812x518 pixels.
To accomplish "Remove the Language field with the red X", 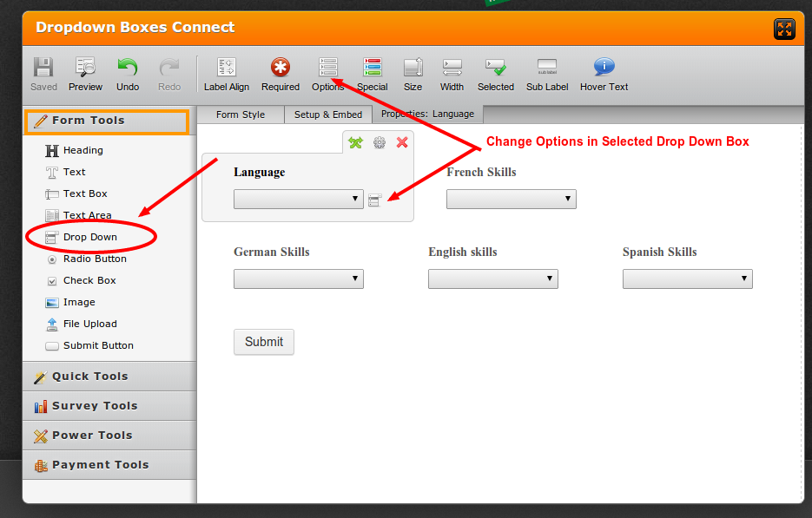I will (402, 142).
